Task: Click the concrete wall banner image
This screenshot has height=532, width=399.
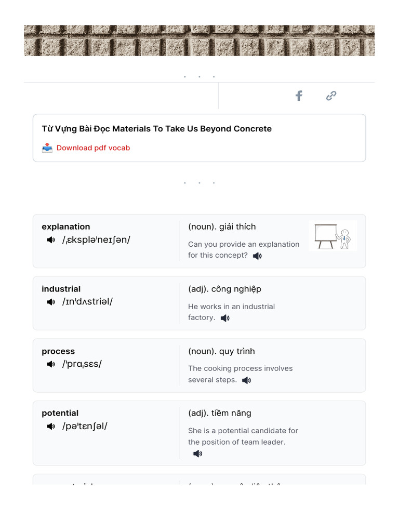Action: click(x=199, y=41)
